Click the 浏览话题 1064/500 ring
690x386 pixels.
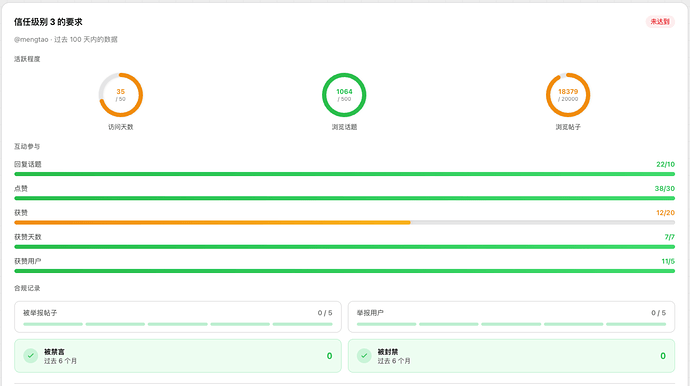(x=344, y=95)
